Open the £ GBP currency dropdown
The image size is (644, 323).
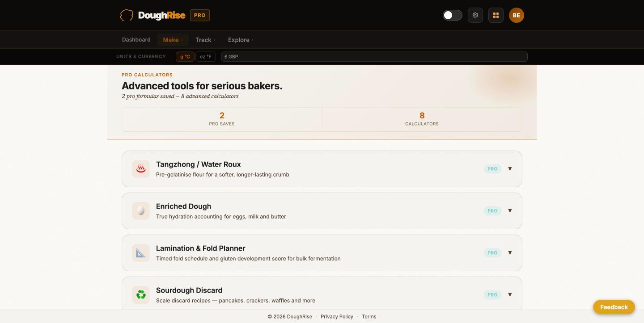click(374, 57)
